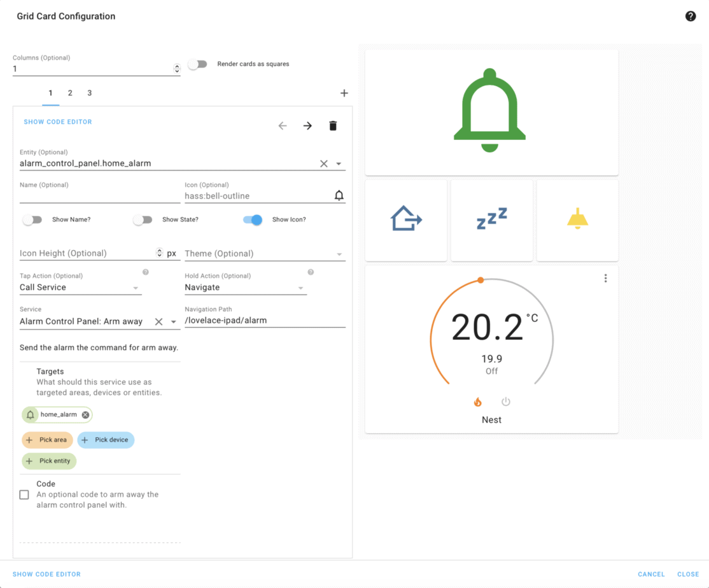Click the next card arrow icon
The image size is (709, 588).
tap(307, 125)
